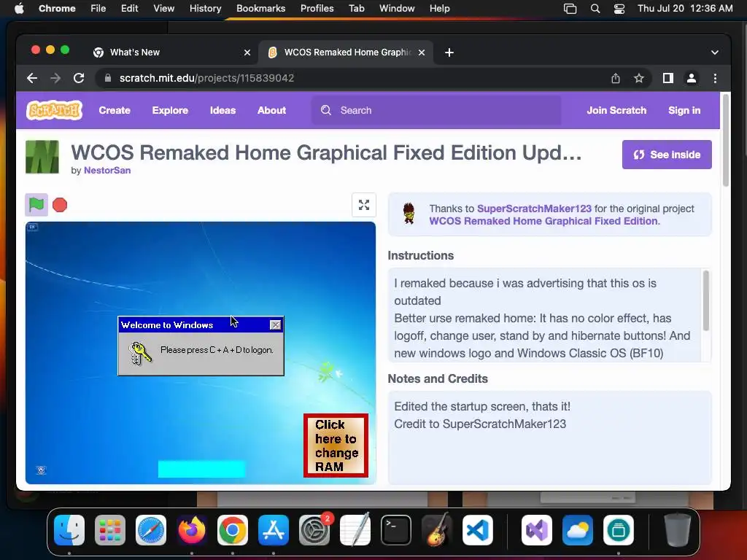Click the site lock icon
Viewport: 747px width, 560px height.
click(108, 78)
